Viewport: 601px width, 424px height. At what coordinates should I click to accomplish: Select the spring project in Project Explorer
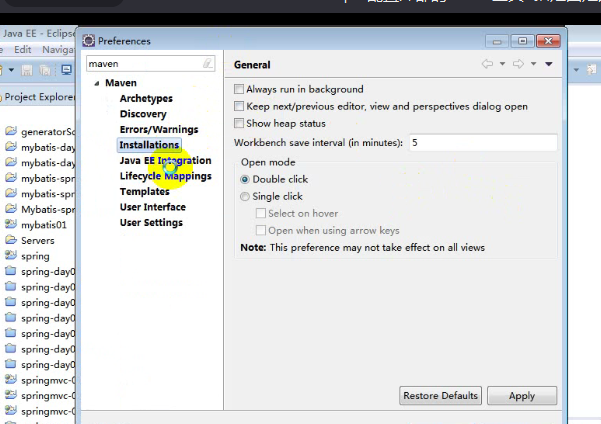[x=35, y=256]
